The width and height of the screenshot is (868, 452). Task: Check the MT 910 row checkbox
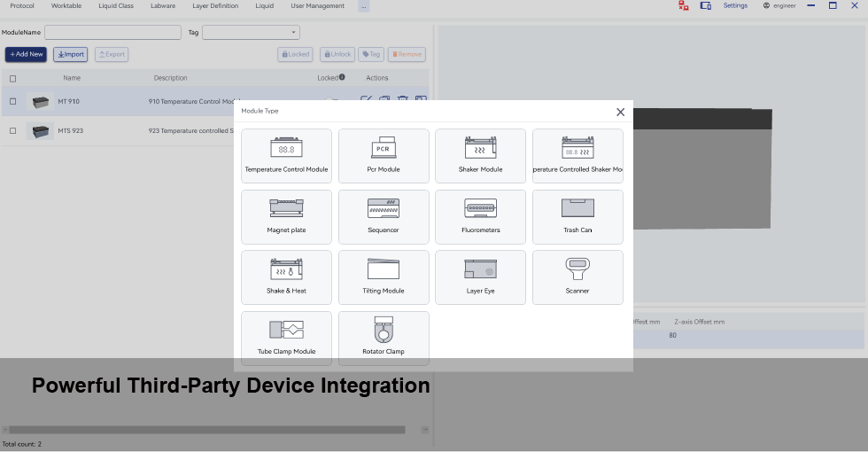12,102
